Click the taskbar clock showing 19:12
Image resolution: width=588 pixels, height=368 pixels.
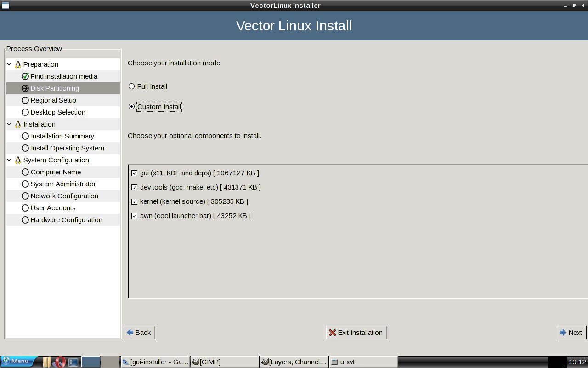(x=577, y=362)
